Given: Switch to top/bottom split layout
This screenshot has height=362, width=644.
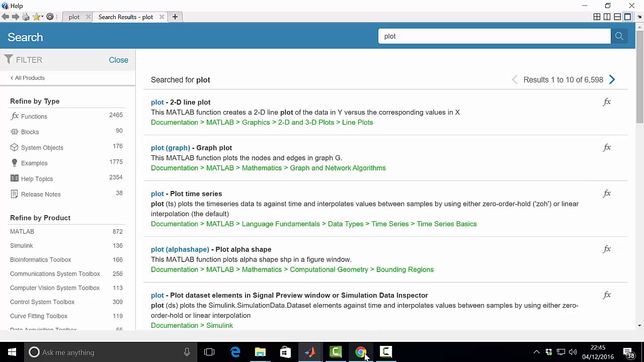Looking at the screenshot, I should [617, 17].
